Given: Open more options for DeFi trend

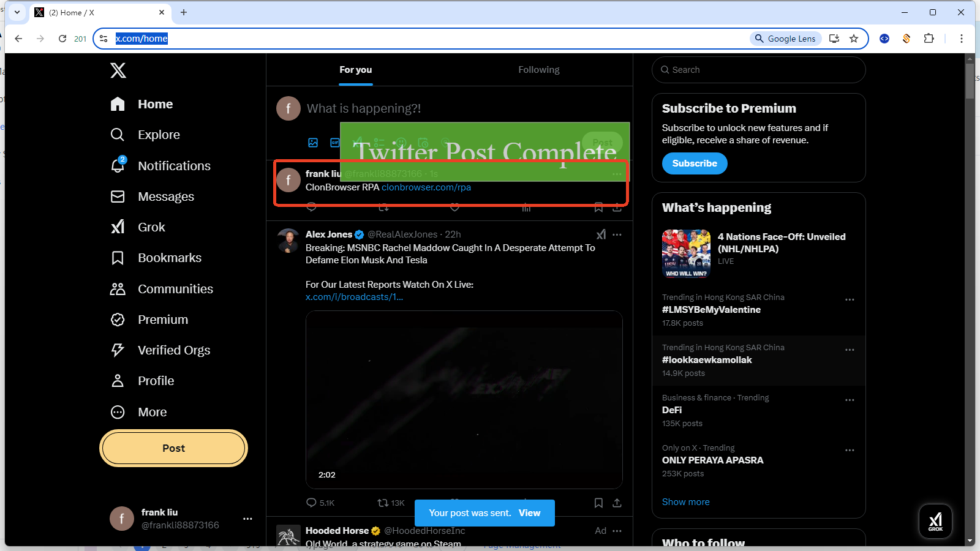Looking at the screenshot, I should click(850, 400).
